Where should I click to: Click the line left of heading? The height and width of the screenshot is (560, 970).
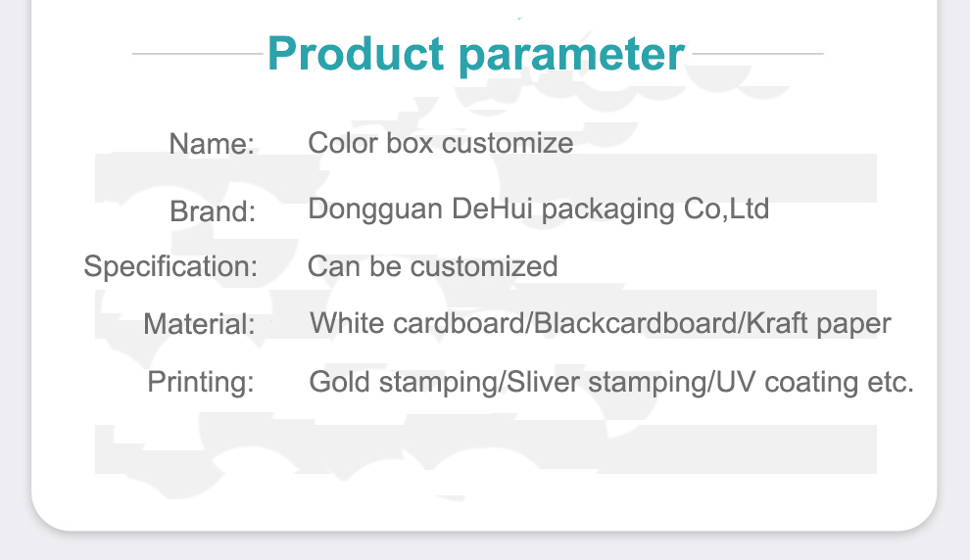pyautogui.click(x=197, y=54)
